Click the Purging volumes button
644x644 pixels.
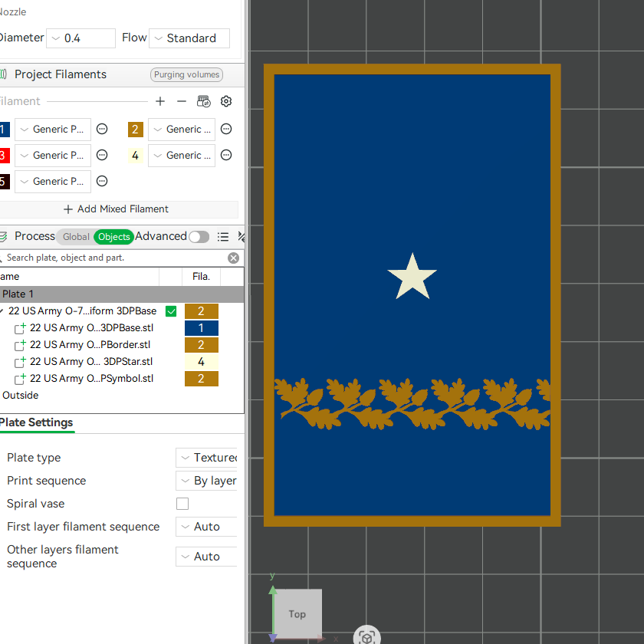186,75
